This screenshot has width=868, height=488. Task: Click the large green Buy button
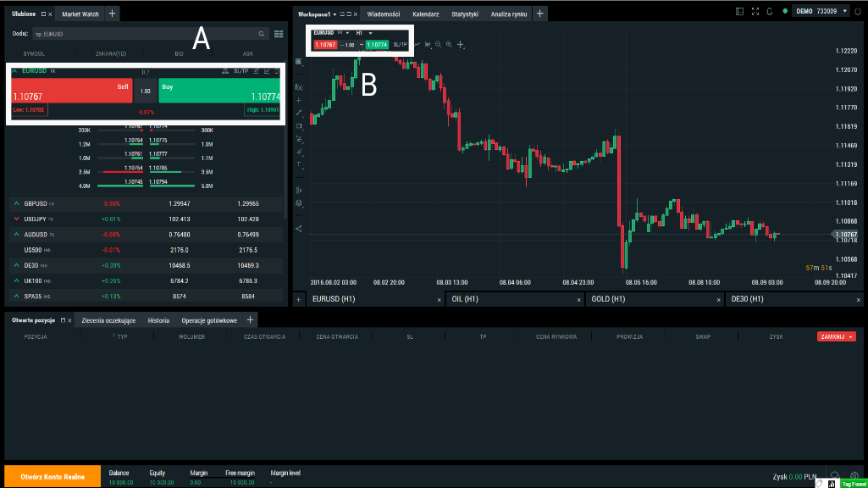pos(219,91)
